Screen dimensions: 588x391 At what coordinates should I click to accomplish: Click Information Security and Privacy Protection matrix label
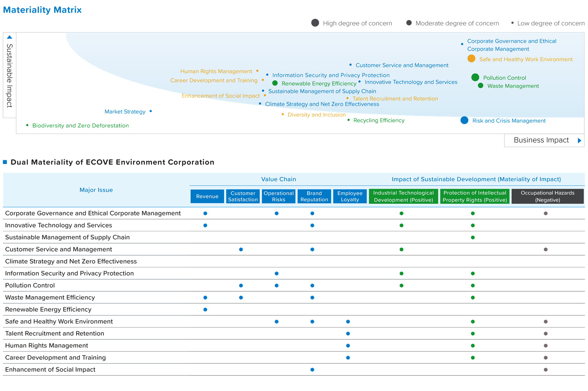(x=331, y=75)
